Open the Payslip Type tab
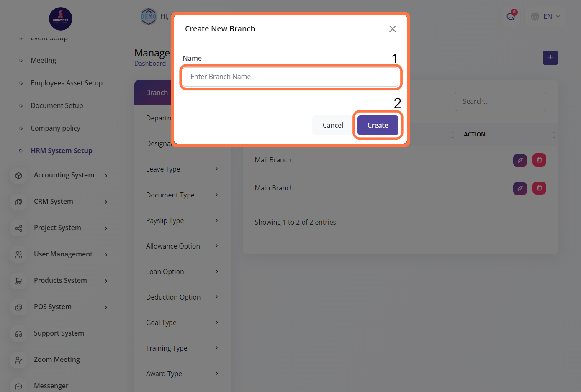 pos(165,220)
